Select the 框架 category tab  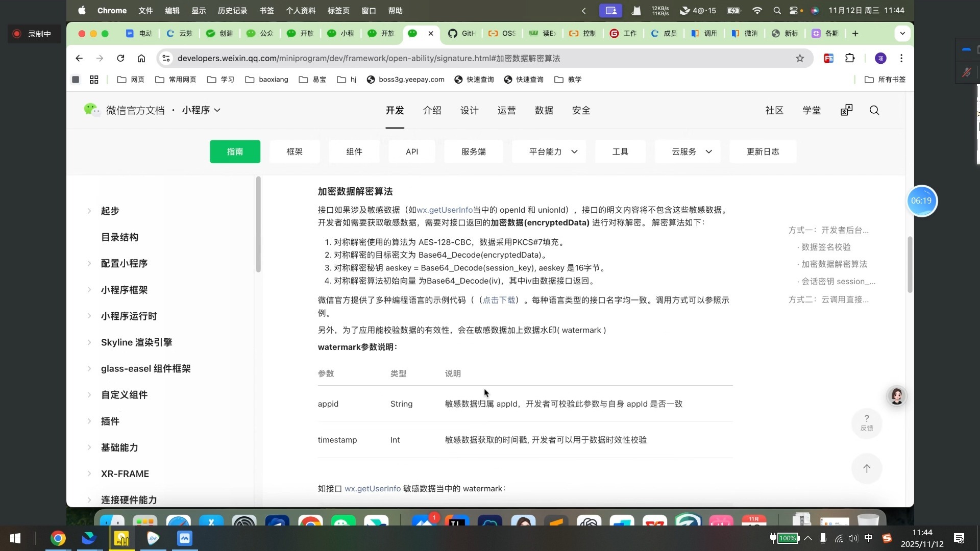pos(294,152)
